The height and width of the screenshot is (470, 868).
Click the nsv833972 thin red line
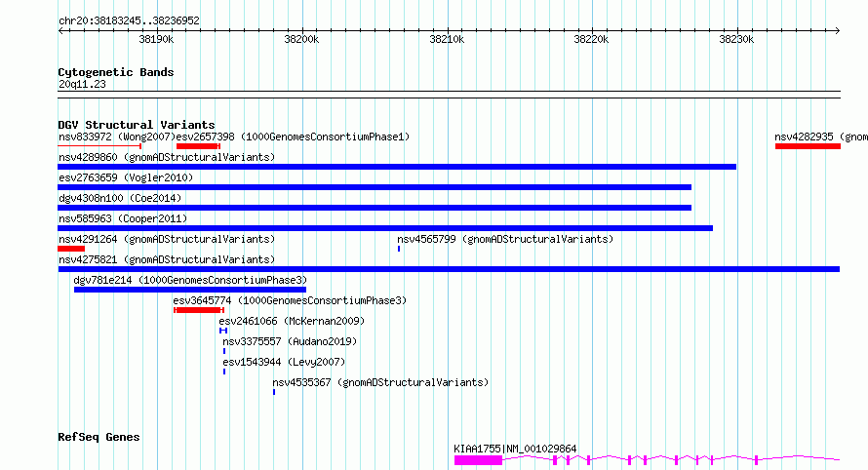99,146
